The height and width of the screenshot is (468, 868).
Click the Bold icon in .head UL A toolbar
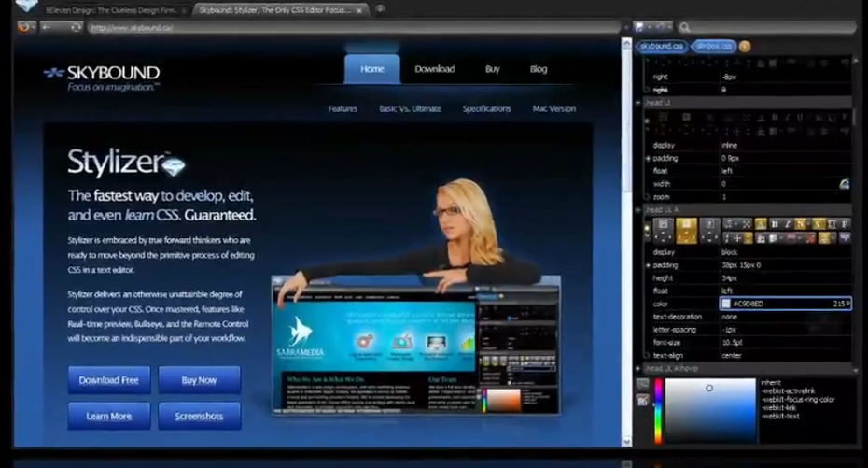click(x=775, y=224)
